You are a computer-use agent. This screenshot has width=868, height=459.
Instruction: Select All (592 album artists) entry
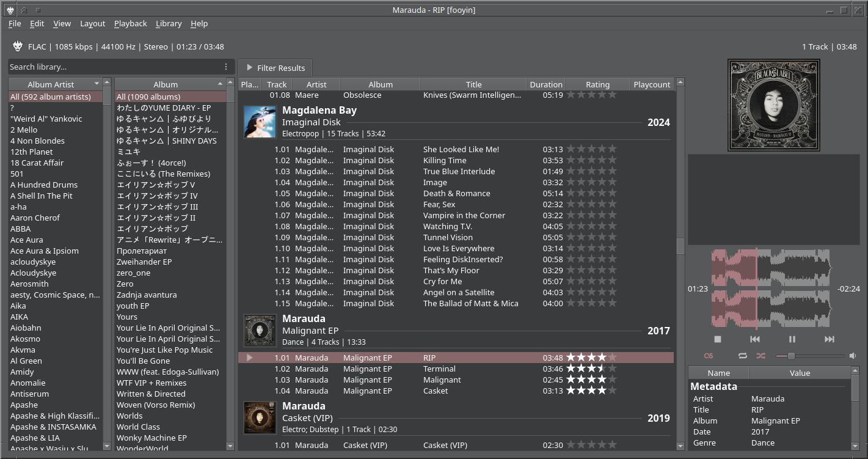pos(56,97)
